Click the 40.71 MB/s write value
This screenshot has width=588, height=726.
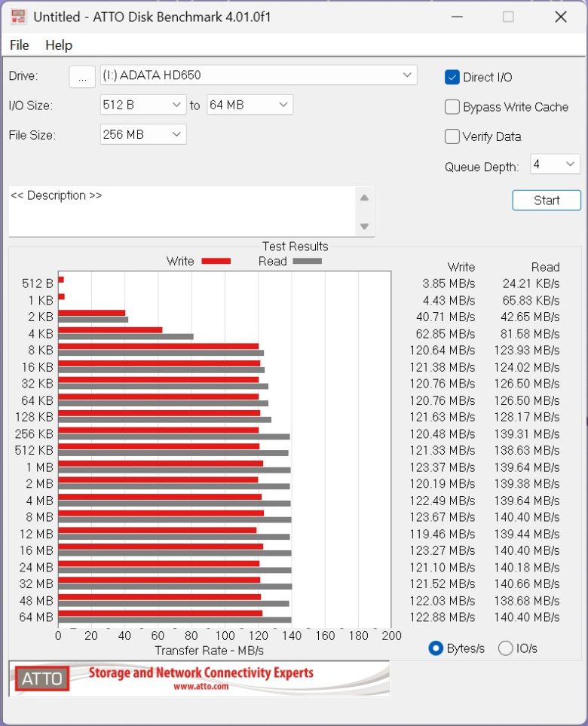click(446, 317)
